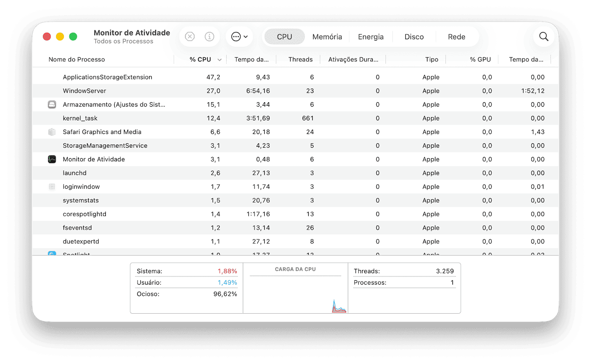This screenshot has width=591, height=364.
Task: Click the Safari Graphics and Media icon
Action: [52, 132]
